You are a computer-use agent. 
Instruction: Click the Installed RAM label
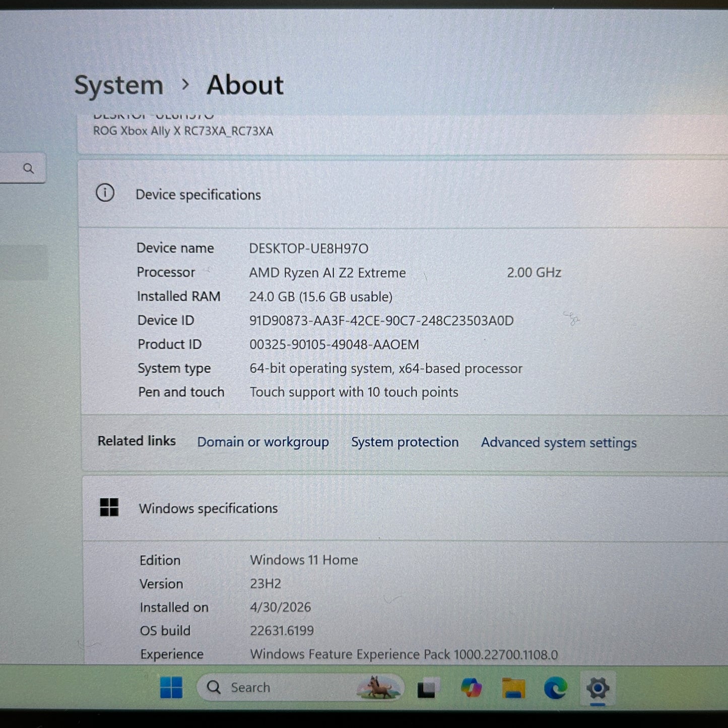click(179, 296)
